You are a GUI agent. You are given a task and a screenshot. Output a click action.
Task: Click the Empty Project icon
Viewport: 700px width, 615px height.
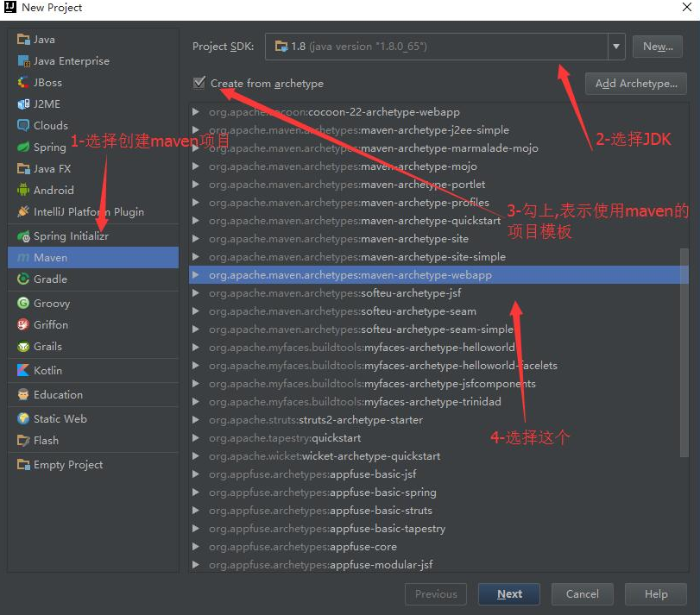point(23,465)
